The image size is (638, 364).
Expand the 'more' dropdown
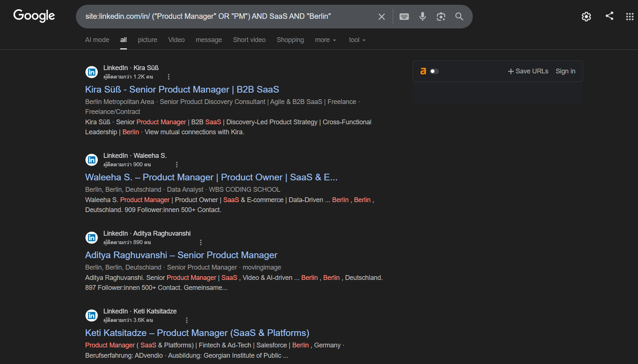pyautogui.click(x=326, y=40)
